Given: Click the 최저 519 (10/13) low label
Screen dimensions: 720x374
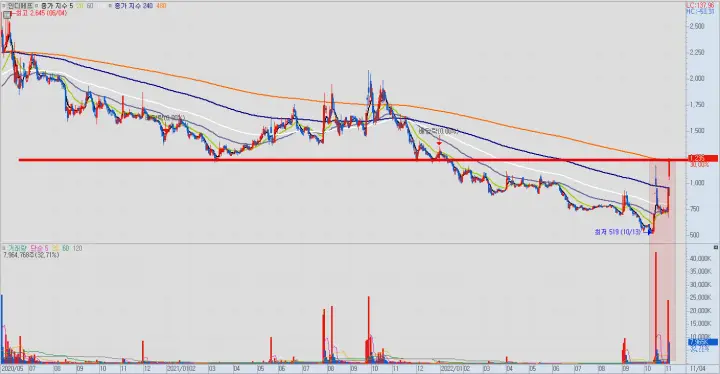Looking at the screenshot, I should (618, 232).
